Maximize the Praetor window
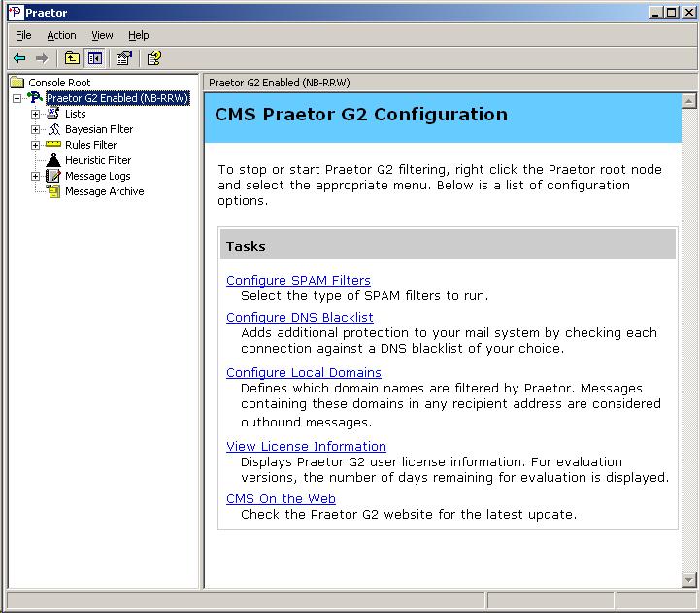This screenshot has height=613, width=700. [671, 12]
